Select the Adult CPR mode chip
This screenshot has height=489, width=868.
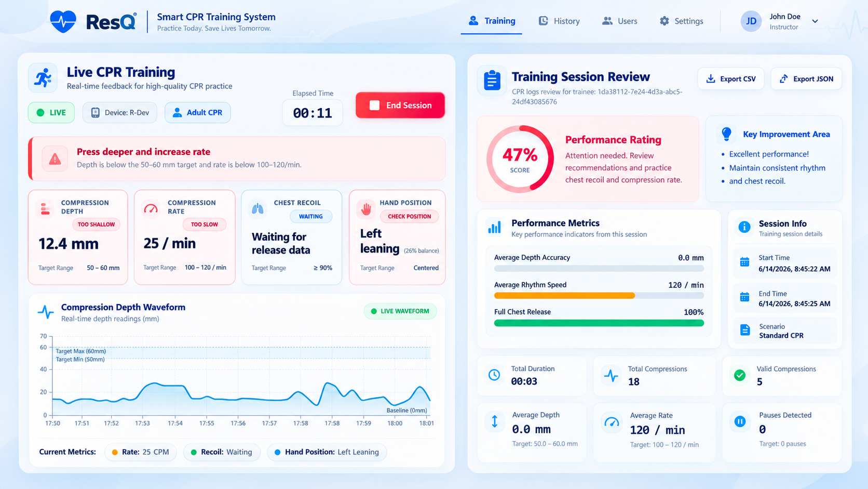(x=198, y=112)
